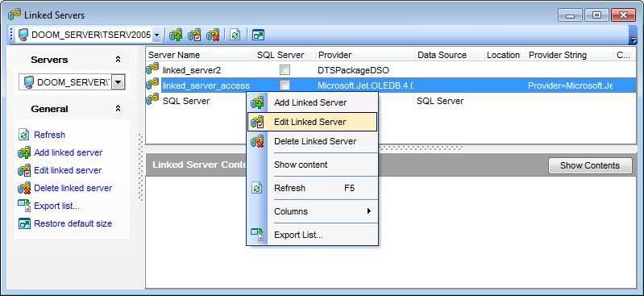Choose Delete Linked Server from the context menu
This screenshot has width=644, height=296.
coord(312,141)
